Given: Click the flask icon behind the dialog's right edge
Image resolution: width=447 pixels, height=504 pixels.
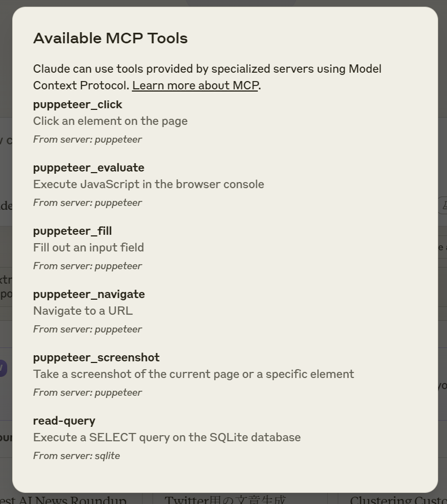Looking at the screenshot, I should tap(443, 205).
